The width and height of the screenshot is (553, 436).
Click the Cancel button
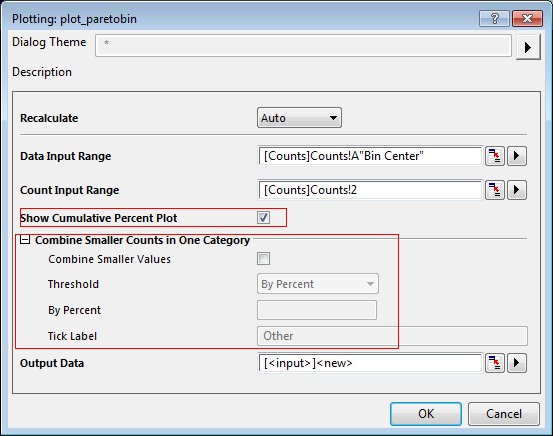pos(504,413)
